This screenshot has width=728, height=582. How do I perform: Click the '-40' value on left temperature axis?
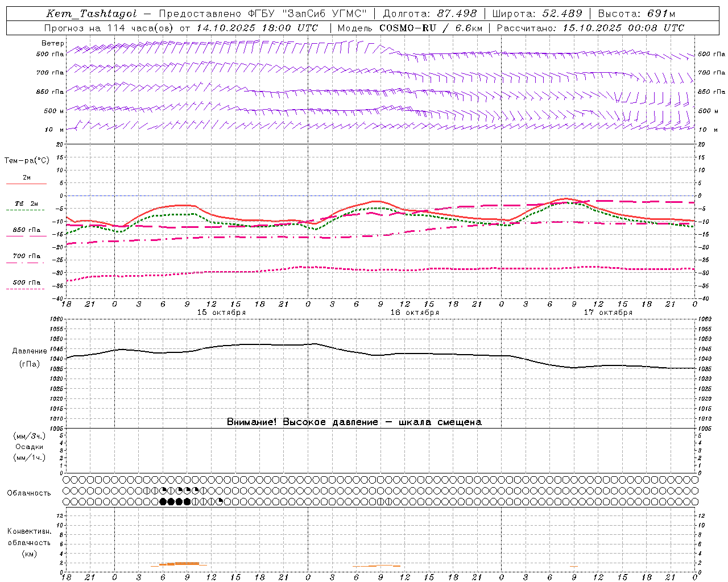point(59,298)
